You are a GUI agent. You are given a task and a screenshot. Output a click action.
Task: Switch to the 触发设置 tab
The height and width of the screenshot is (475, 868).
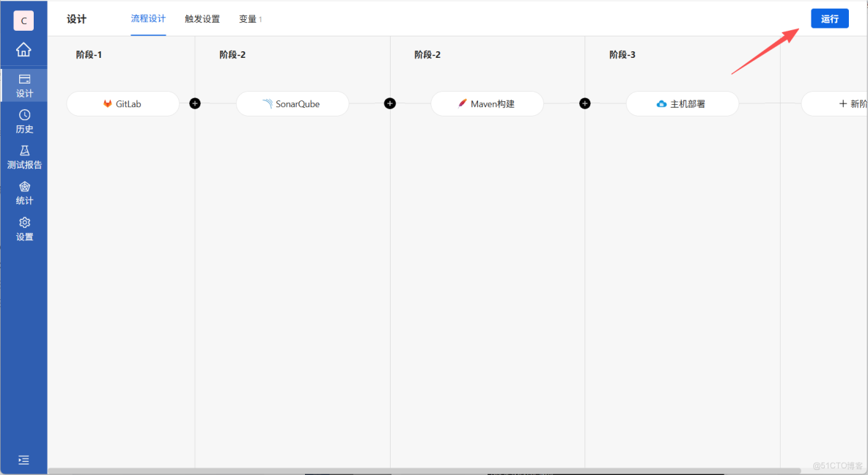tap(202, 18)
